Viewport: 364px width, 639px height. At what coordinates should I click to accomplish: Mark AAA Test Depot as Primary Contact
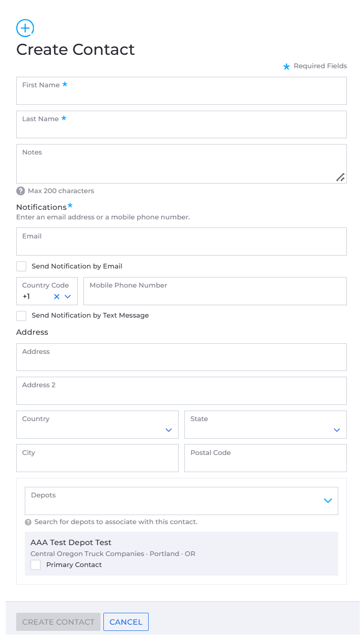pos(36,565)
